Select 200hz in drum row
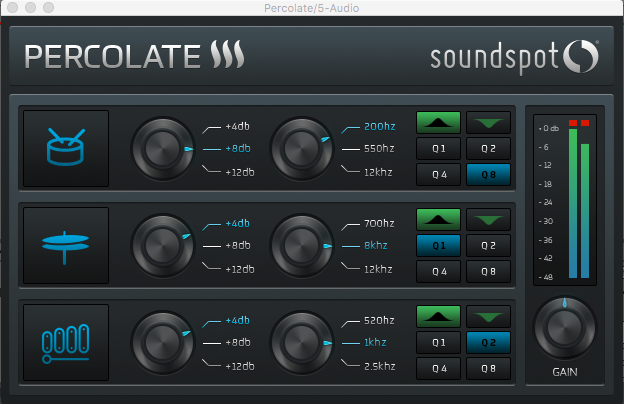The height and width of the screenshot is (404, 624). pos(380,127)
